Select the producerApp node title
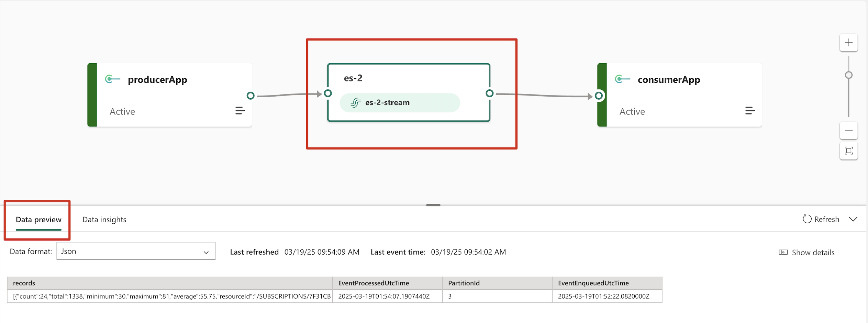 [157, 80]
